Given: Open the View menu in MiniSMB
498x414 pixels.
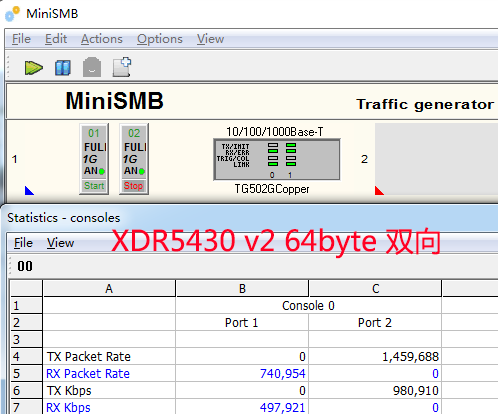Looking at the screenshot, I should click(210, 39).
